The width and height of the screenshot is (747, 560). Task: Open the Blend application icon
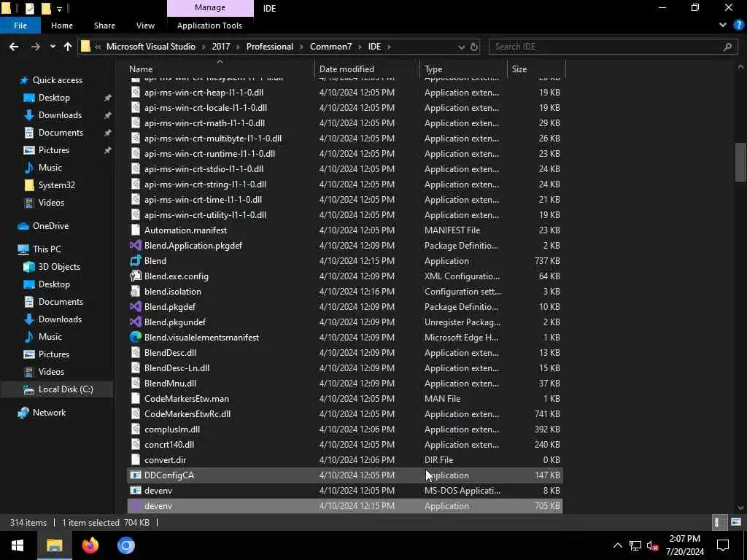pos(136,260)
